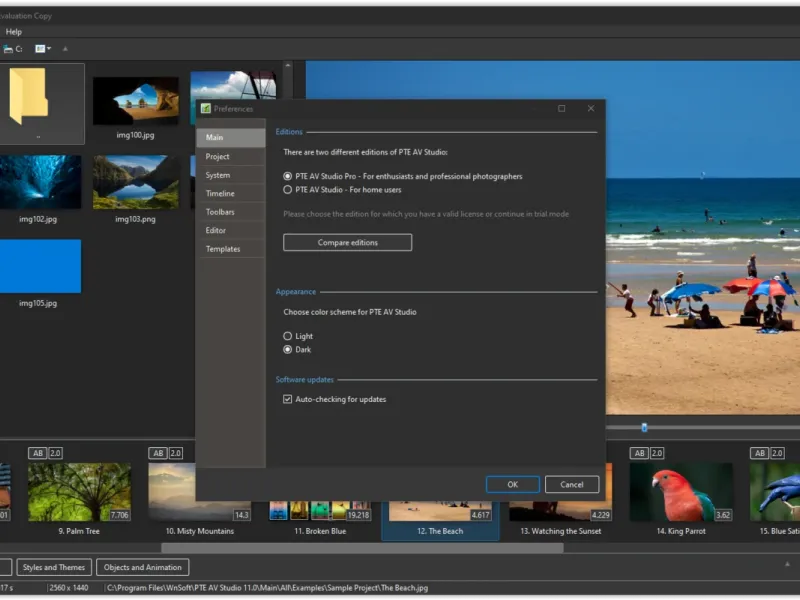Close the Preferences dialog

591,109
